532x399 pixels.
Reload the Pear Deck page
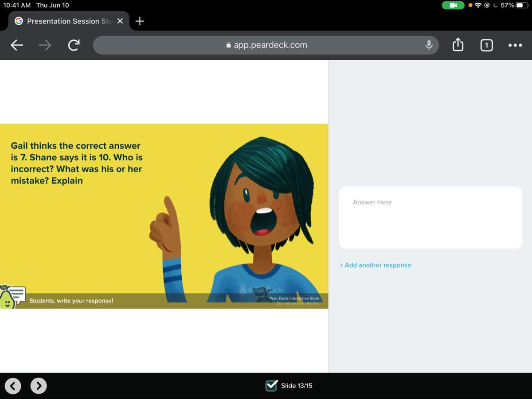pos(74,45)
